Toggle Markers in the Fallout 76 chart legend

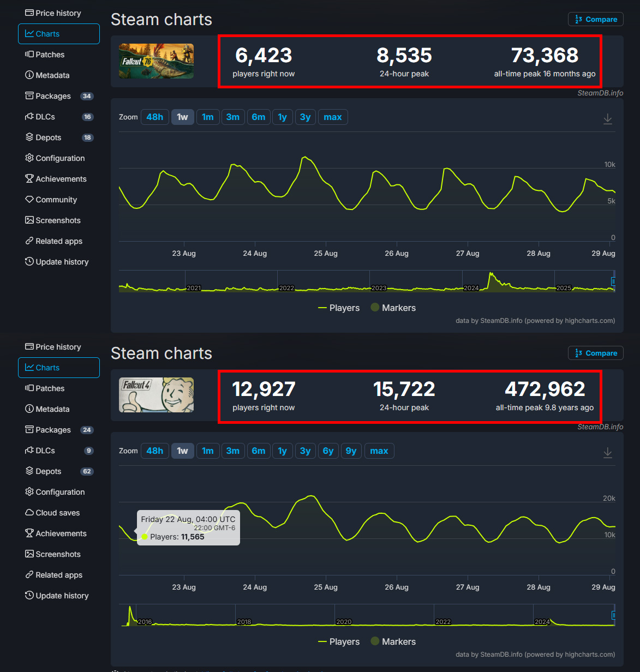(393, 308)
